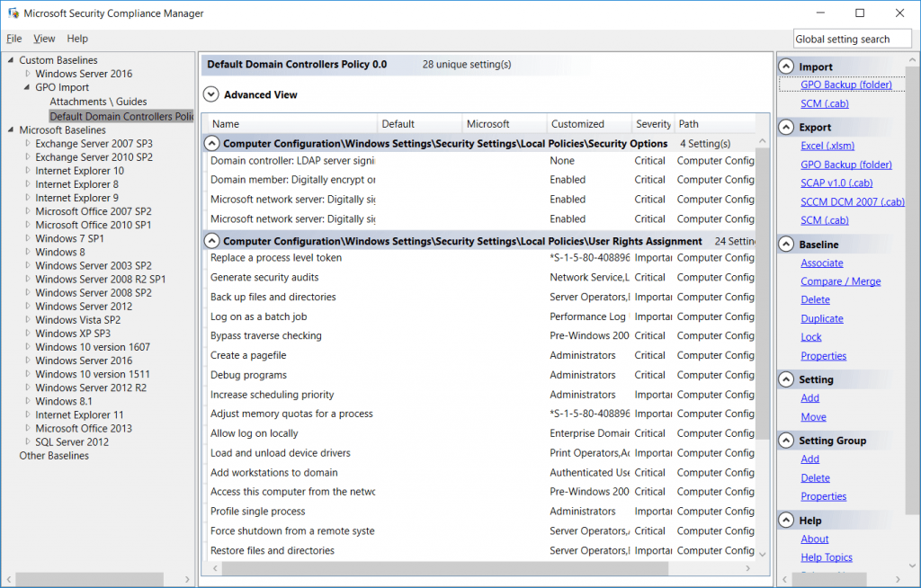The height and width of the screenshot is (588, 921).
Task: Collapse the Security Options settings group
Action: click(x=211, y=143)
